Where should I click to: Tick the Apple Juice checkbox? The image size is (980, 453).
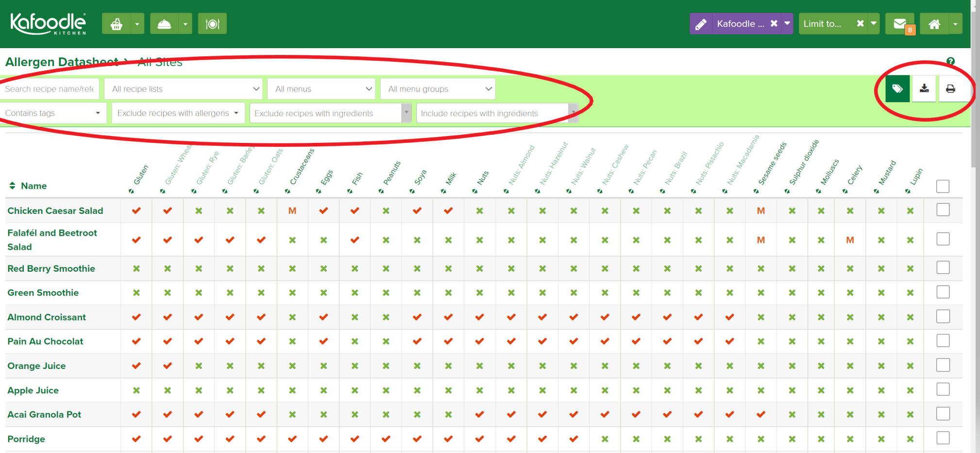coord(943,389)
